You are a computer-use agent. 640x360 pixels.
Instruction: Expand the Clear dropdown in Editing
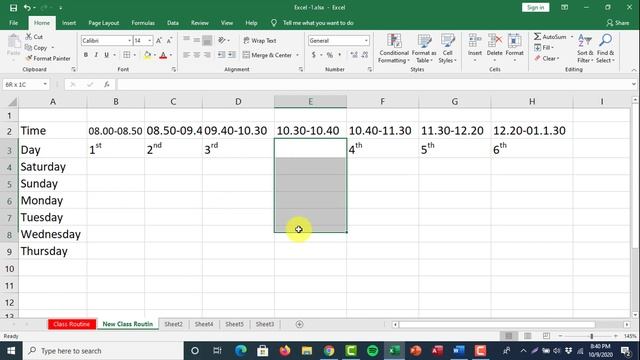(x=558, y=58)
